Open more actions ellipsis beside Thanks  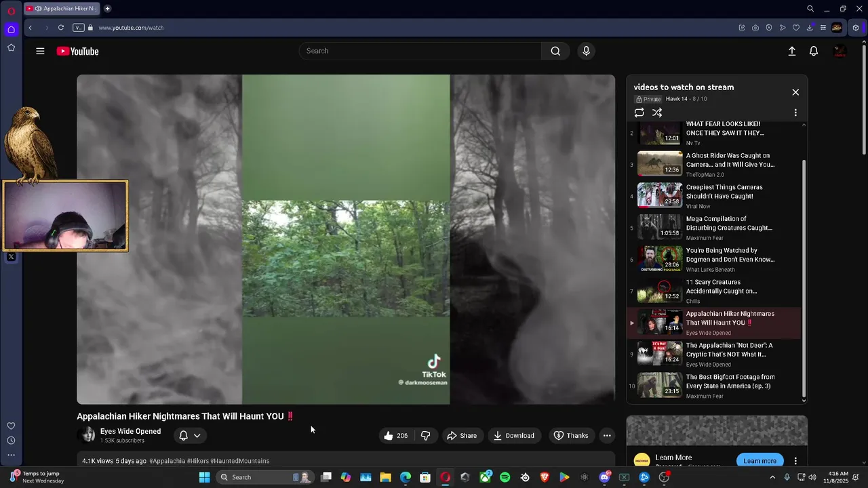coord(607,436)
